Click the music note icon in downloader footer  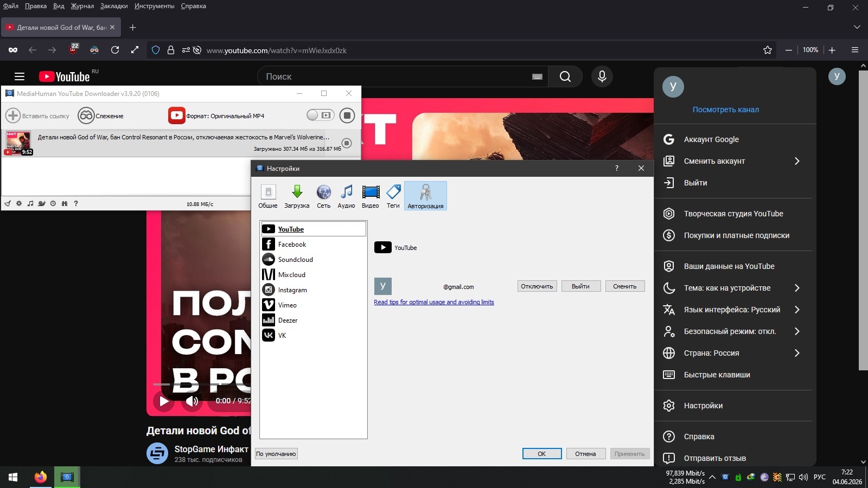tap(30, 203)
